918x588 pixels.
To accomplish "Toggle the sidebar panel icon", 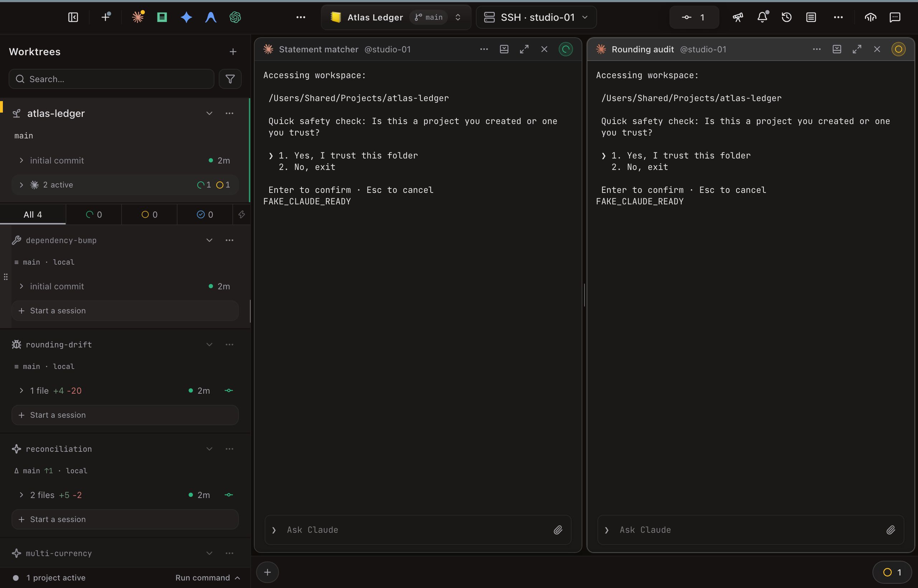I will tap(73, 17).
